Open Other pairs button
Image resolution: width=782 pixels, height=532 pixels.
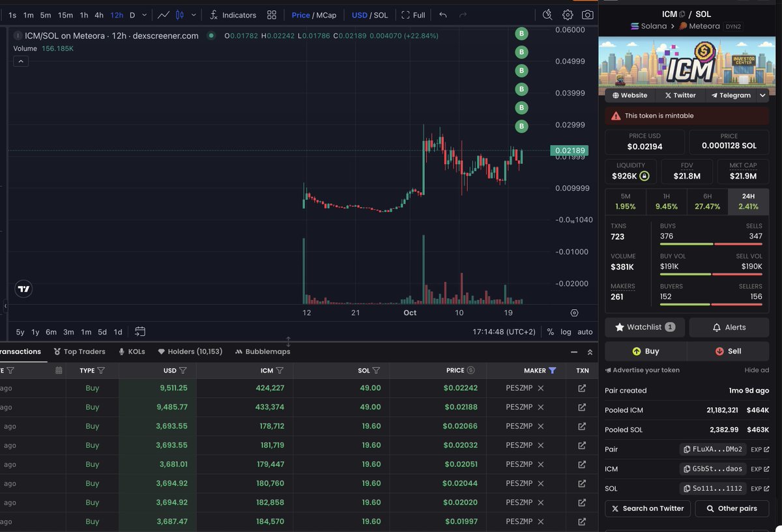pos(732,509)
